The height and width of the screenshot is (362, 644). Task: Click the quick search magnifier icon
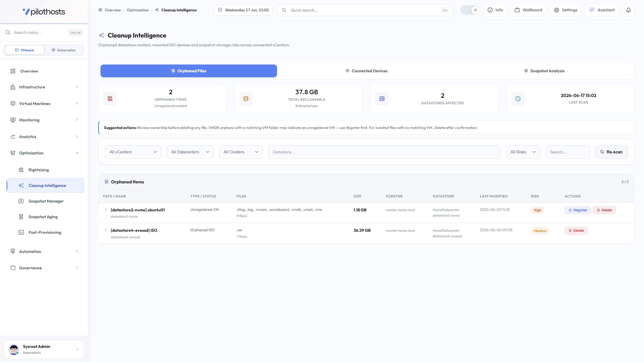click(284, 10)
